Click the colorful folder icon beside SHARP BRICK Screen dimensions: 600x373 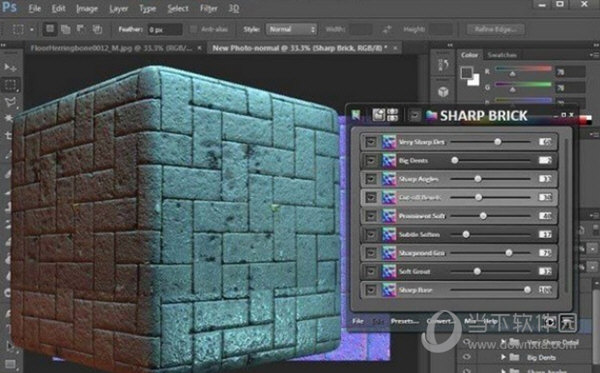tap(432, 115)
